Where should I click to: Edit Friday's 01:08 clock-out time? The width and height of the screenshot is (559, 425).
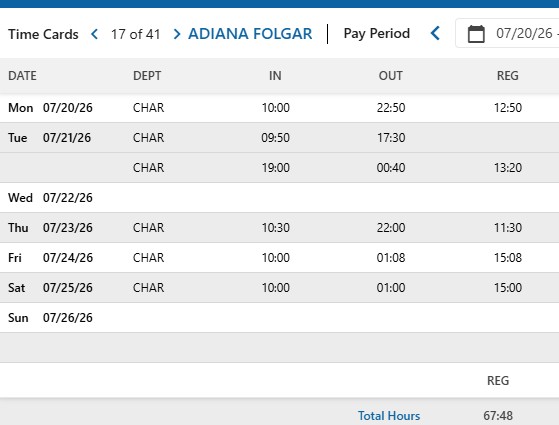point(391,258)
